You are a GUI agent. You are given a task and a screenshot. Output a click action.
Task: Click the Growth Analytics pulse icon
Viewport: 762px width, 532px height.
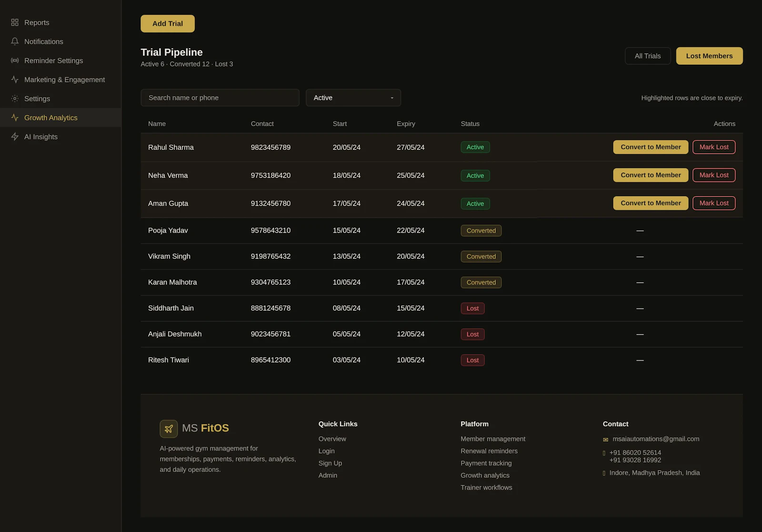point(15,118)
